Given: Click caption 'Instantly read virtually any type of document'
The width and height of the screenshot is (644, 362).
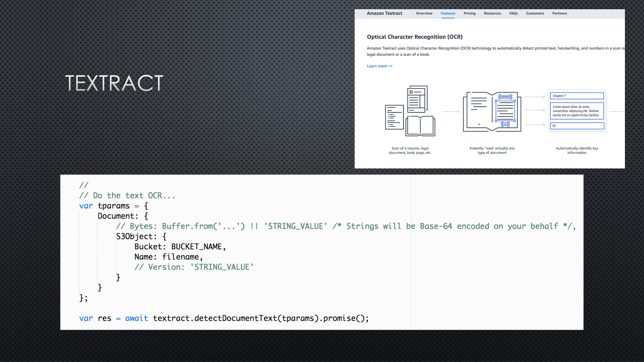Looking at the screenshot, I should (x=492, y=150).
